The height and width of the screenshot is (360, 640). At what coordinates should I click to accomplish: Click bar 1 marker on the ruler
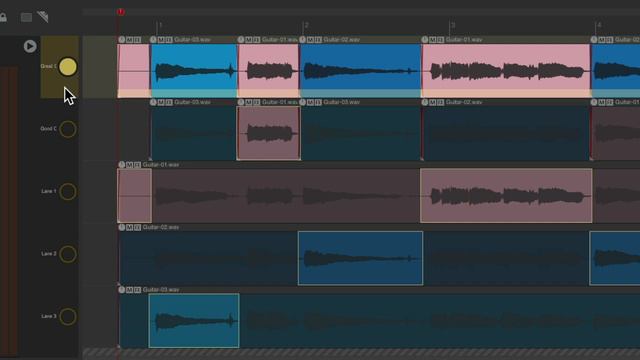(160, 25)
